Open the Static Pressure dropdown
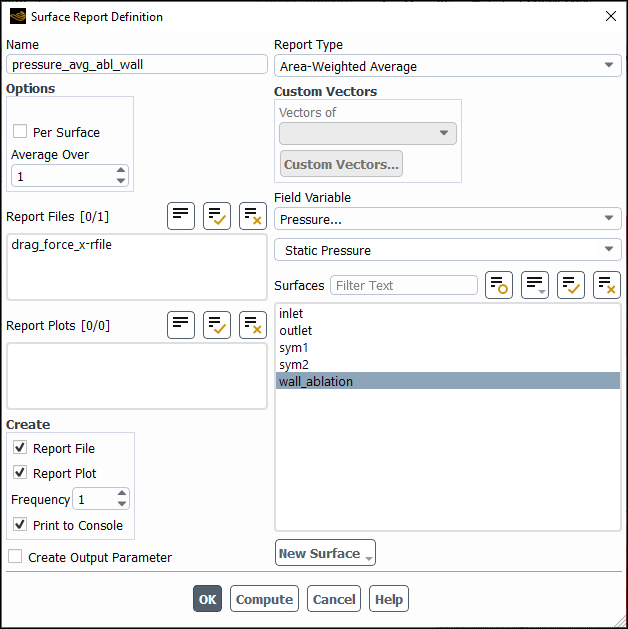The image size is (628, 629). 448,250
